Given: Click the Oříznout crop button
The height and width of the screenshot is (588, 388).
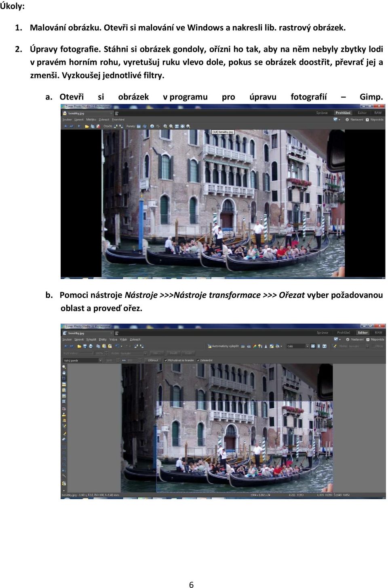Looking at the screenshot, I should [153, 360].
